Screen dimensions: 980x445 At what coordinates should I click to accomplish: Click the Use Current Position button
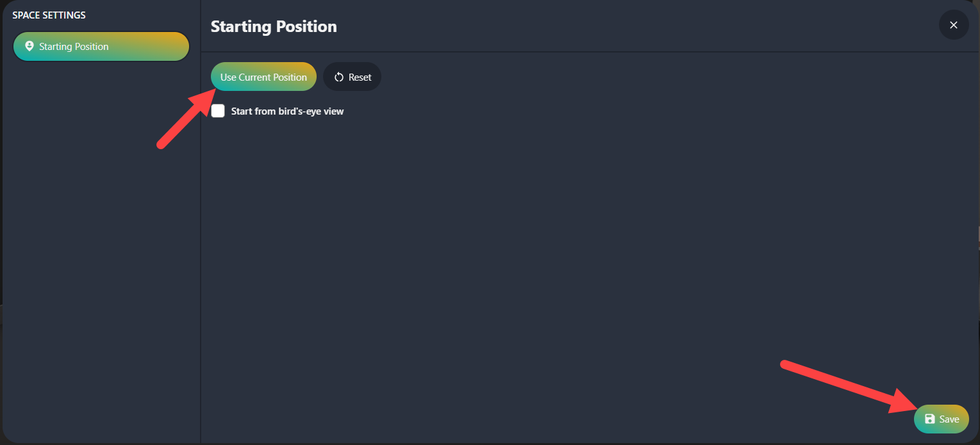(263, 77)
